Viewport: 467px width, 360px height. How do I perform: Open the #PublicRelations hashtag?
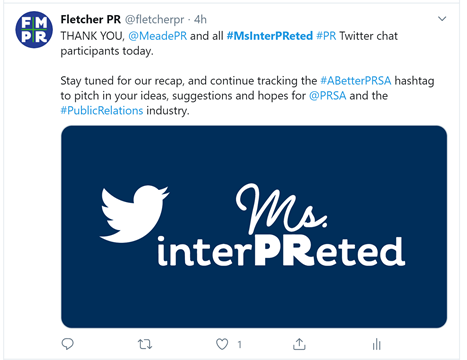[102, 111]
